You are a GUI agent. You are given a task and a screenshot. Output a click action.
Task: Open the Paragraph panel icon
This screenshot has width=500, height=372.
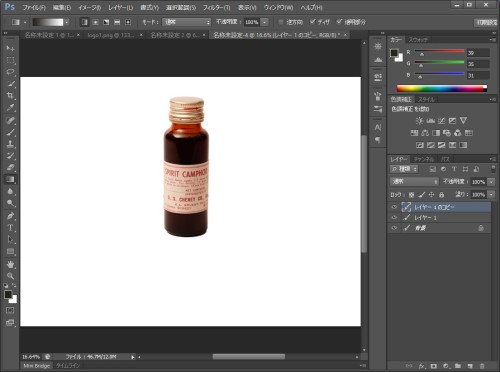tap(378, 140)
